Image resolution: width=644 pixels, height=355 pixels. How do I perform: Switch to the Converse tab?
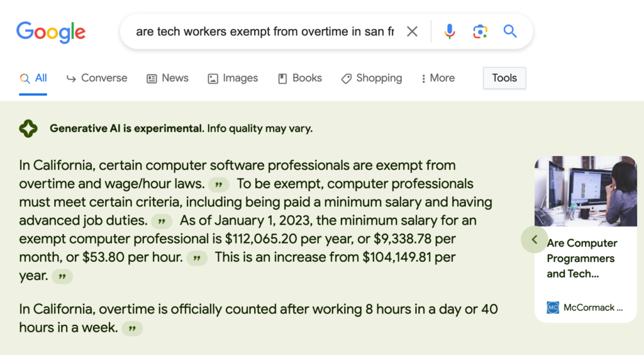[x=97, y=78]
